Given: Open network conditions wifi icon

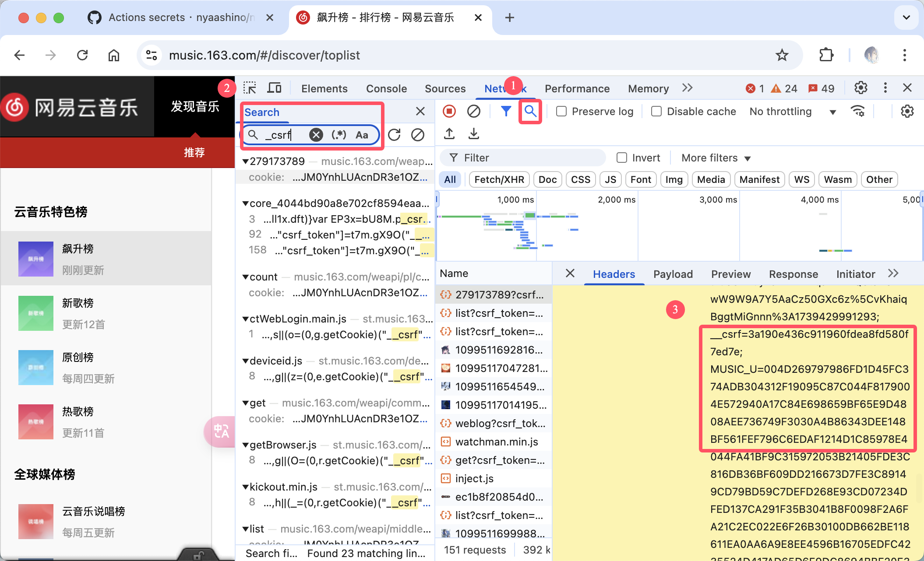Looking at the screenshot, I should pyautogui.click(x=858, y=111).
